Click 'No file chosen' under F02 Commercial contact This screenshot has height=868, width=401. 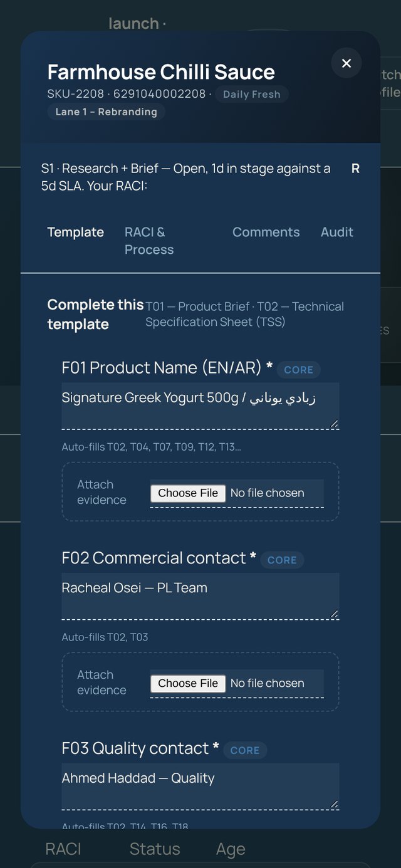[268, 683]
